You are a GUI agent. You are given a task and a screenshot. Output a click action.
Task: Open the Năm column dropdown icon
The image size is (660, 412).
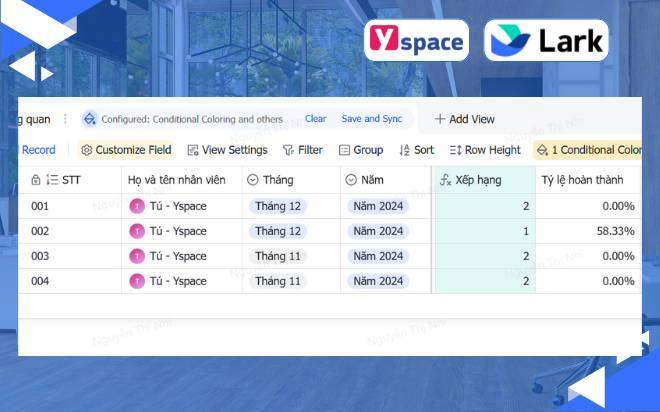(351, 180)
